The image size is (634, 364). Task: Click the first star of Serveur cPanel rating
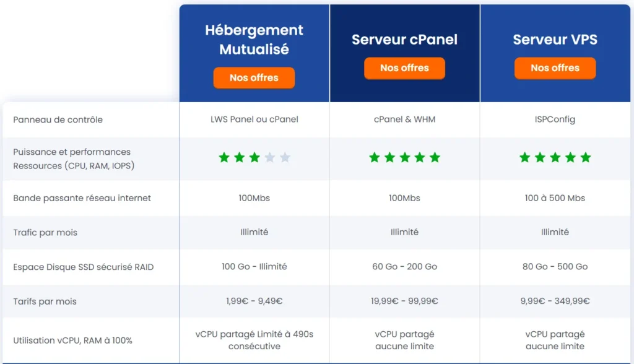374,158
